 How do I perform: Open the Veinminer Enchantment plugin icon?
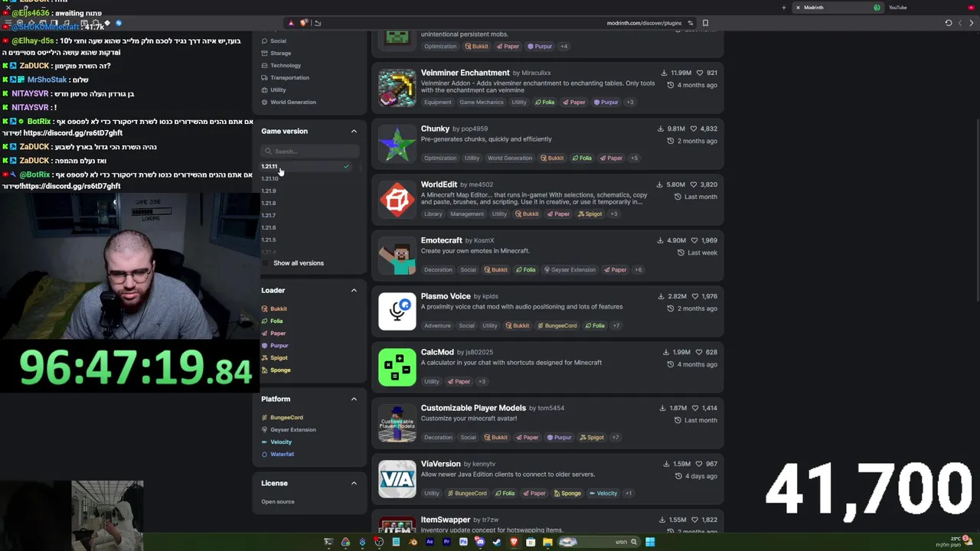[397, 87]
